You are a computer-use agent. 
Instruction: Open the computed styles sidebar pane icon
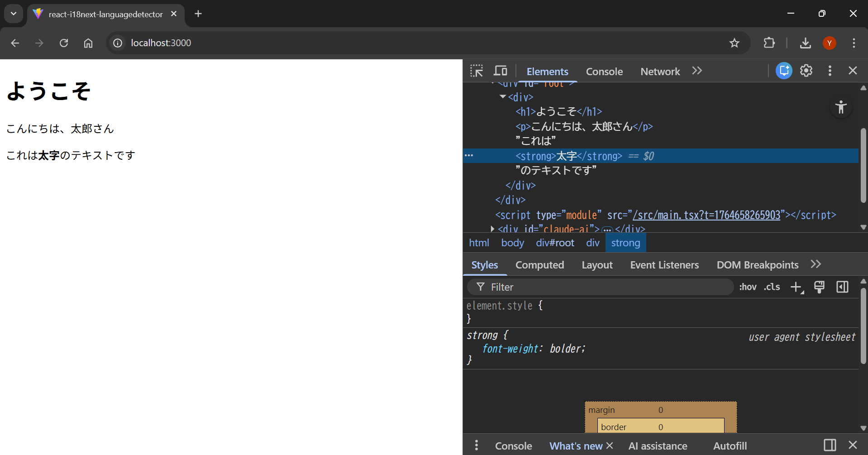842,287
